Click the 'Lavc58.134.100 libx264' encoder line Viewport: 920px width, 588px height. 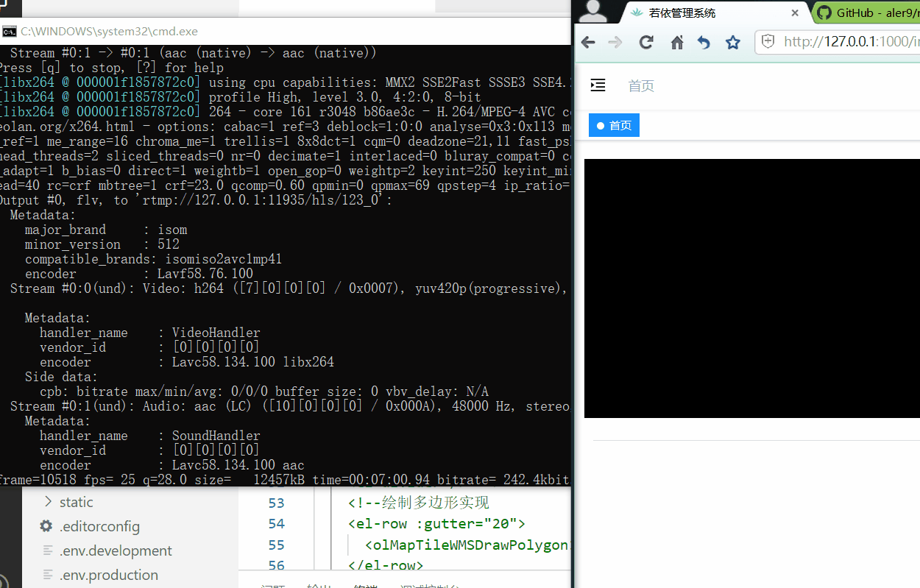pyautogui.click(x=186, y=362)
